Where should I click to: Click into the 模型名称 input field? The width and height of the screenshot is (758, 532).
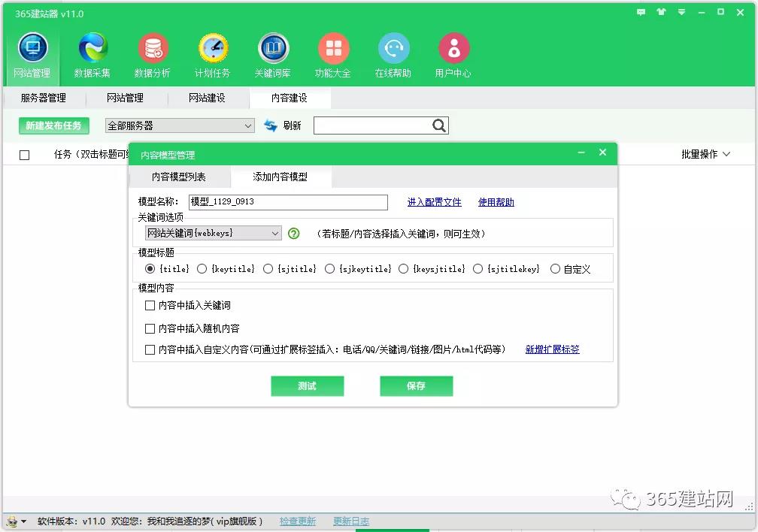[288, 202]
